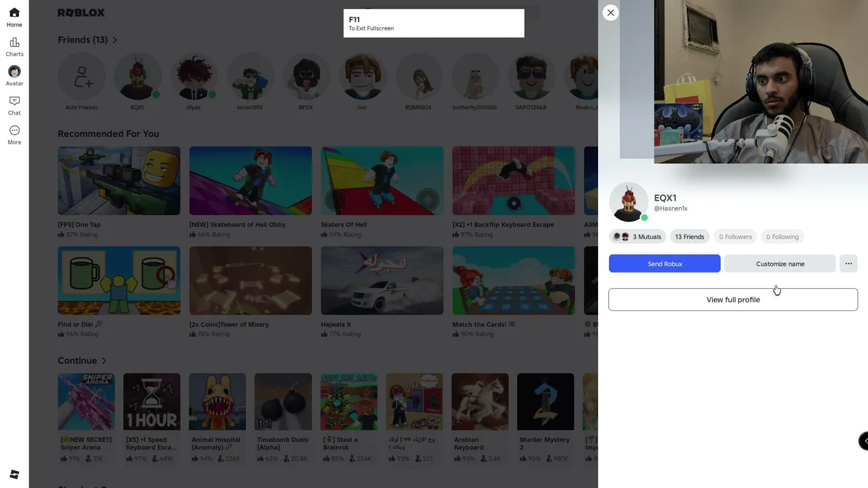Open the Hajwala X game thumbnail
Viewport: 868px width, 488px height.
tap(382, 281)
